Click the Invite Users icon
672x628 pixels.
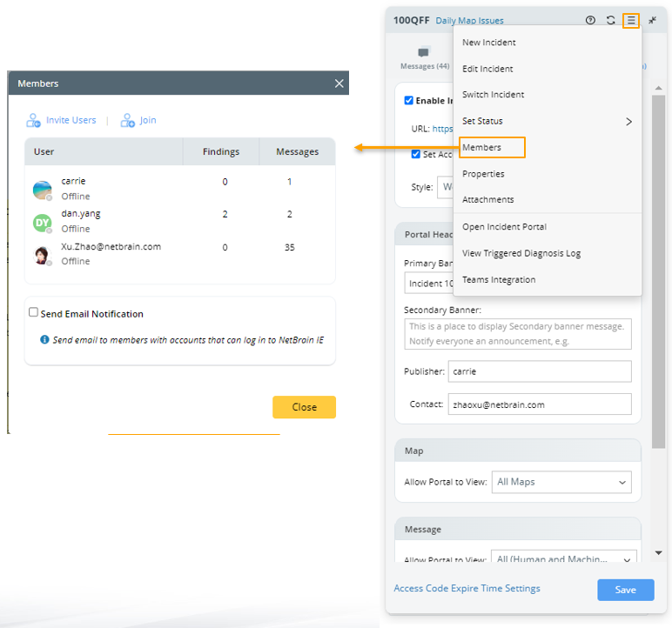(33, 120)
